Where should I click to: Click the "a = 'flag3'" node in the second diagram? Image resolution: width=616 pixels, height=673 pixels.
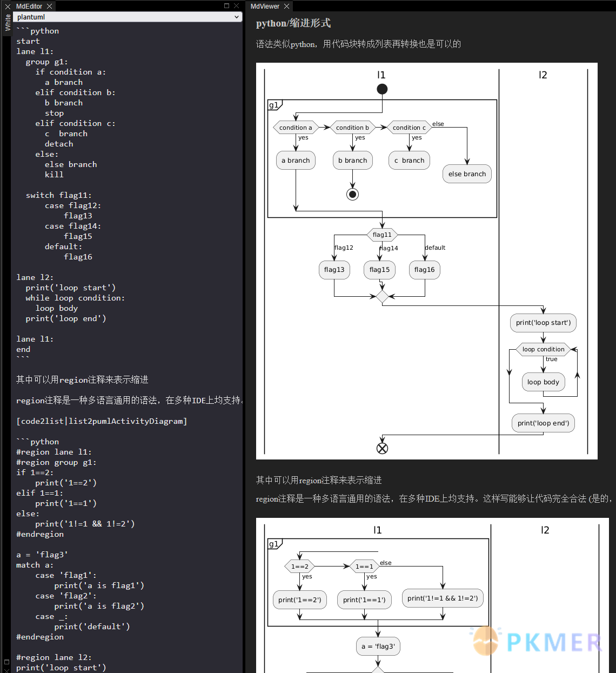378,647
